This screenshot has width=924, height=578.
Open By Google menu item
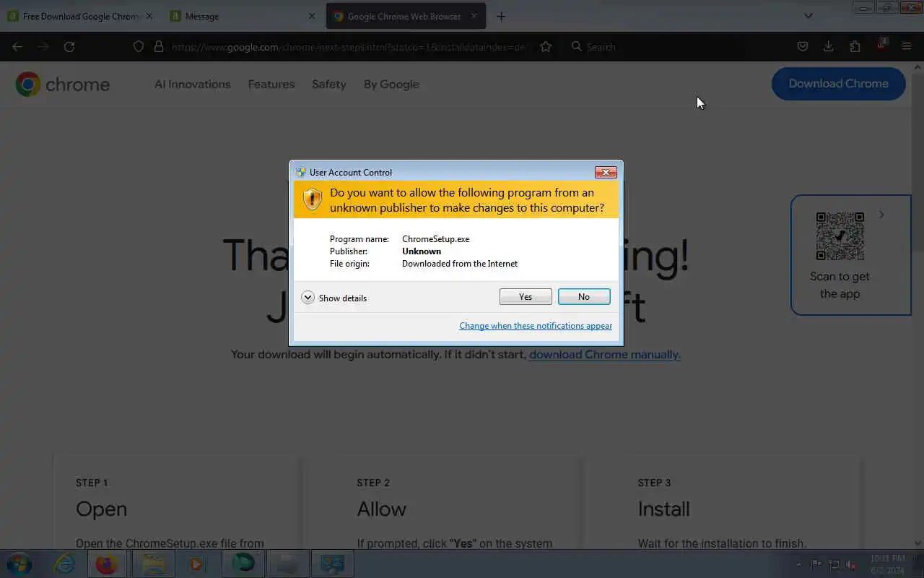pyautogui.click(x=391, y=85)
